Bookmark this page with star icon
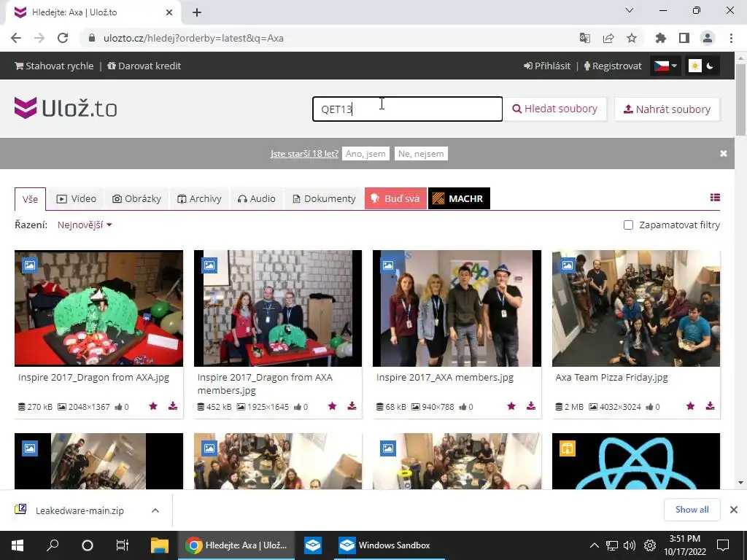This screenshot has width=747, height=560. click(632, 38)
